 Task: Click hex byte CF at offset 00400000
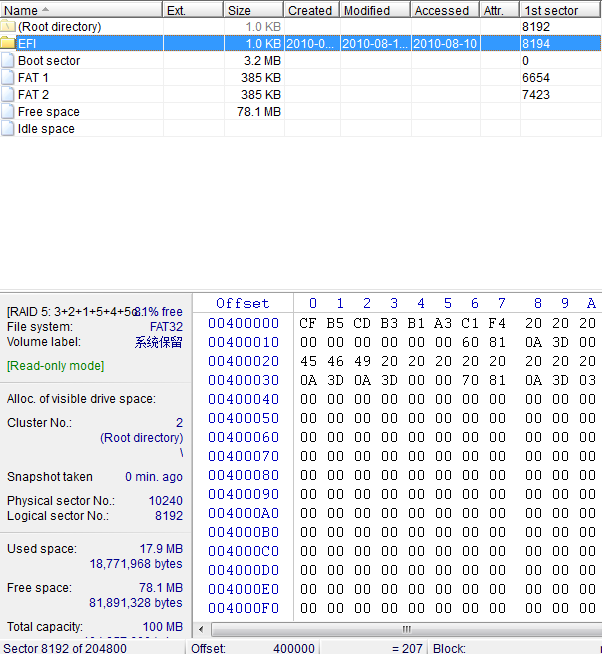tap(308, 323)
